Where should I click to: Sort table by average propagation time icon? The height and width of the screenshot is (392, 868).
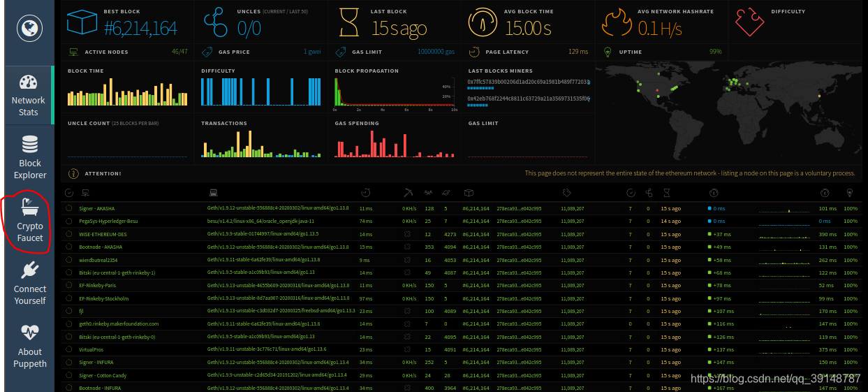coord(825,193)
